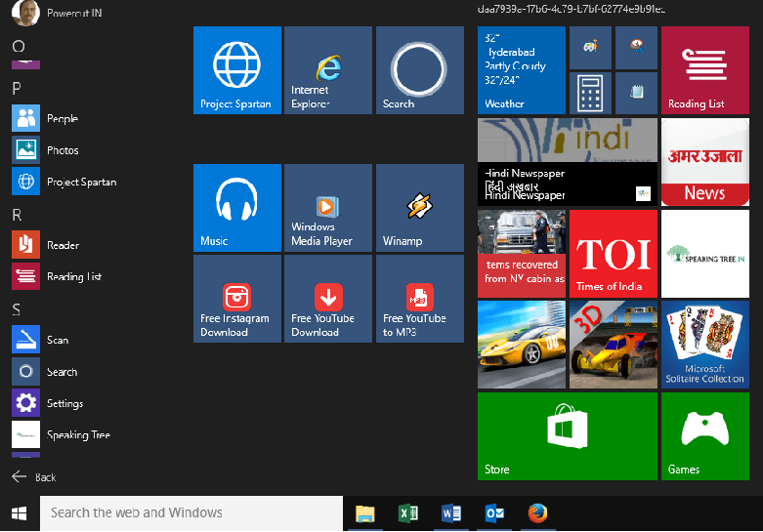The image size is (763, 532).
Task: Launch Firefox from the taskbar
Action: click(537, 513)
